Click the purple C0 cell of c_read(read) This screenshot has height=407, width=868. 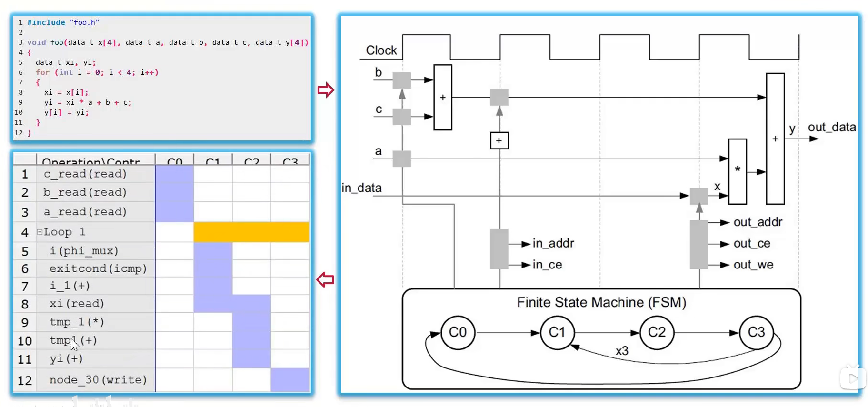[x=175, y=174]
